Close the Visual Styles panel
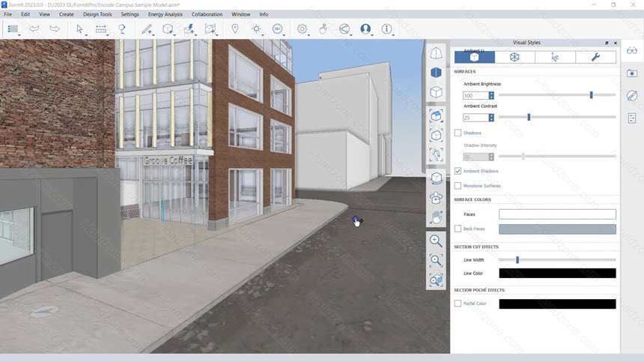644x362 pixels. [x=616, y=43]
